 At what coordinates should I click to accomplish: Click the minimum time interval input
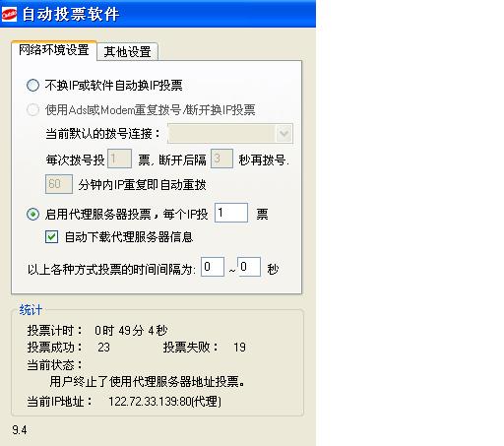pyautogui.click(x=213, y=267)
